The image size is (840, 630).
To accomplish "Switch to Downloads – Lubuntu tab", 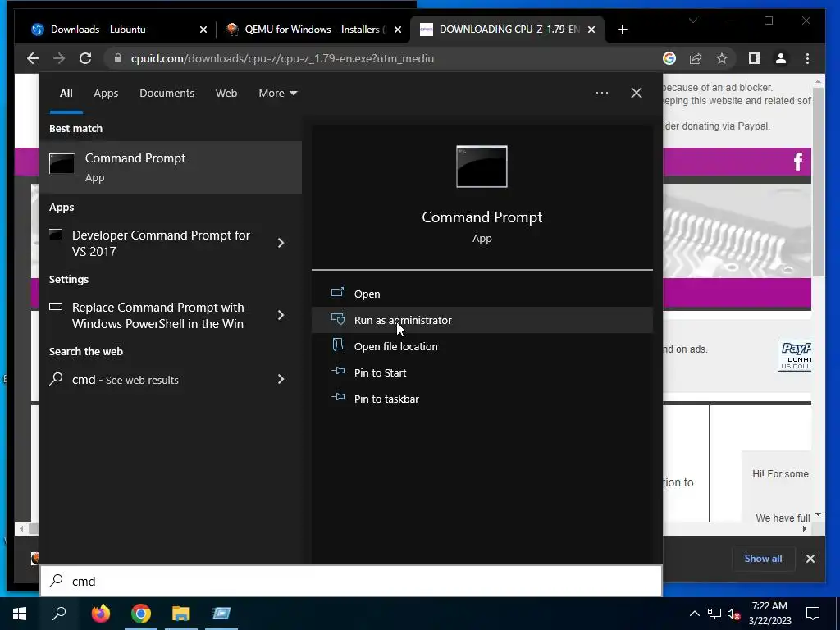I will [98, 30].
